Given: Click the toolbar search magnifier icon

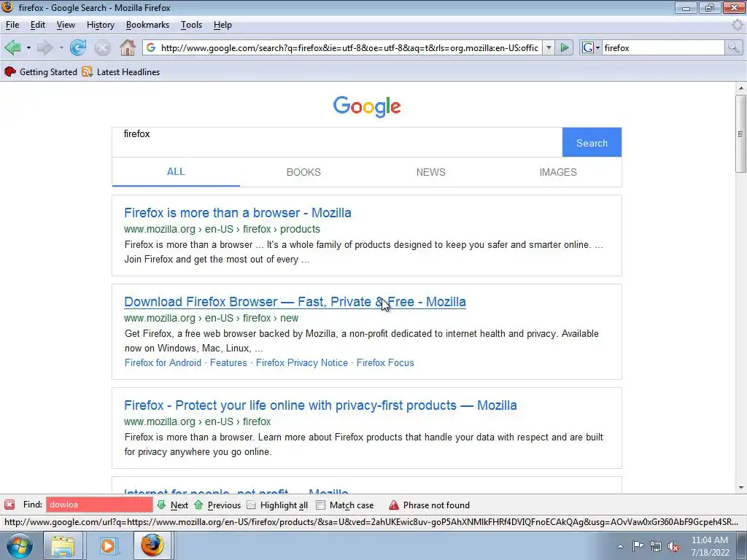Looking at the screenshot, I should tap(733, 47).
